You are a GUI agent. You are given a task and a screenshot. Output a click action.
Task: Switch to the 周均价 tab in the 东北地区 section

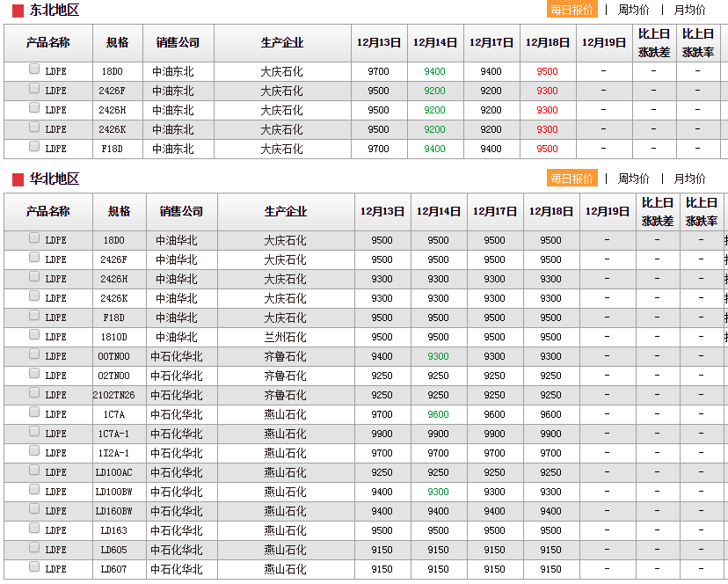coord(633,10)
